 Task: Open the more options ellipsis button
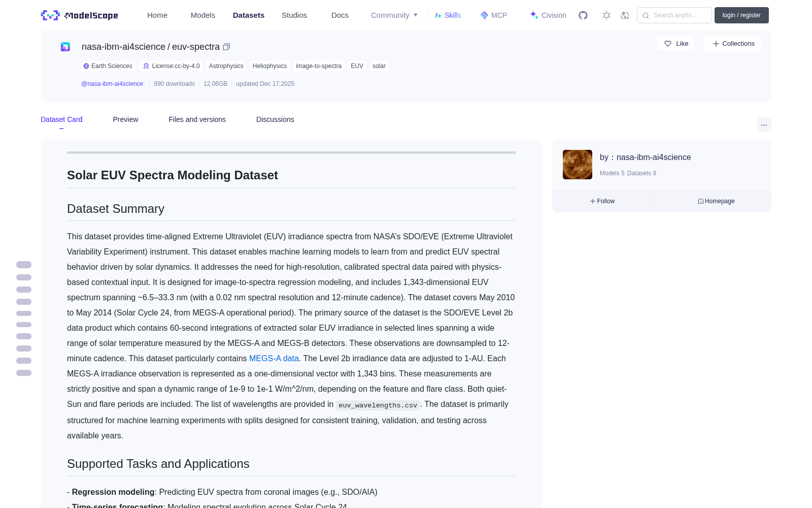pyautogui.click(x=764, y=124)
